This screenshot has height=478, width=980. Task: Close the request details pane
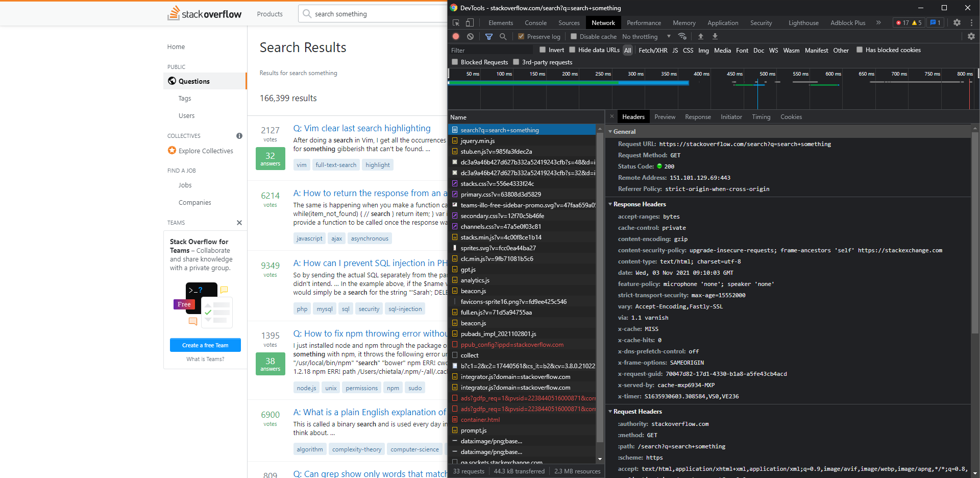click(612, 116)
